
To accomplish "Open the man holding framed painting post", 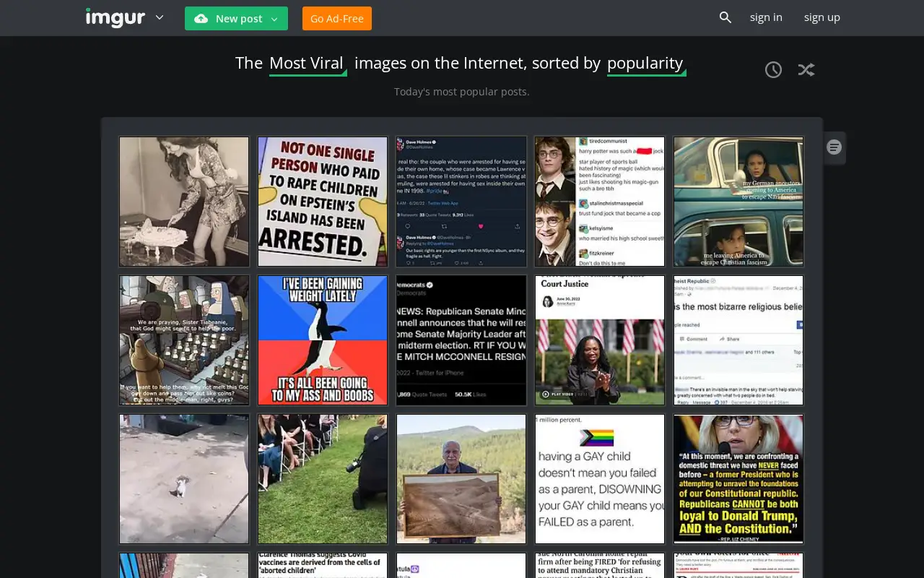I will [x=461, y=479].
